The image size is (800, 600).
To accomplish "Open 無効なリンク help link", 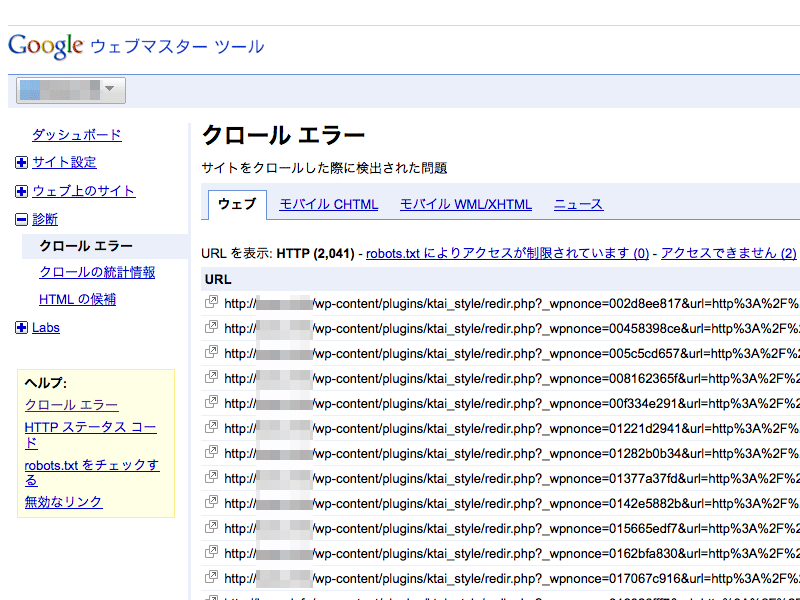I will tap(63, 502).
